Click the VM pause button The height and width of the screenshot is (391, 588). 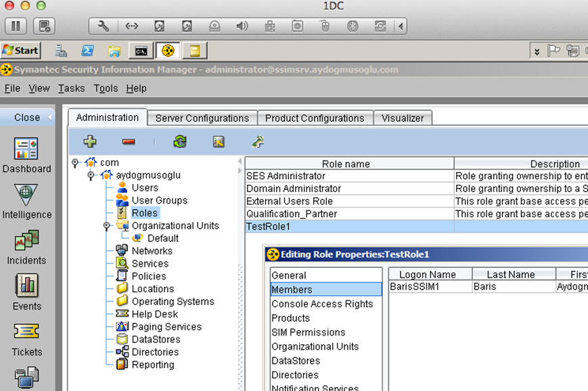click(16, 26)
